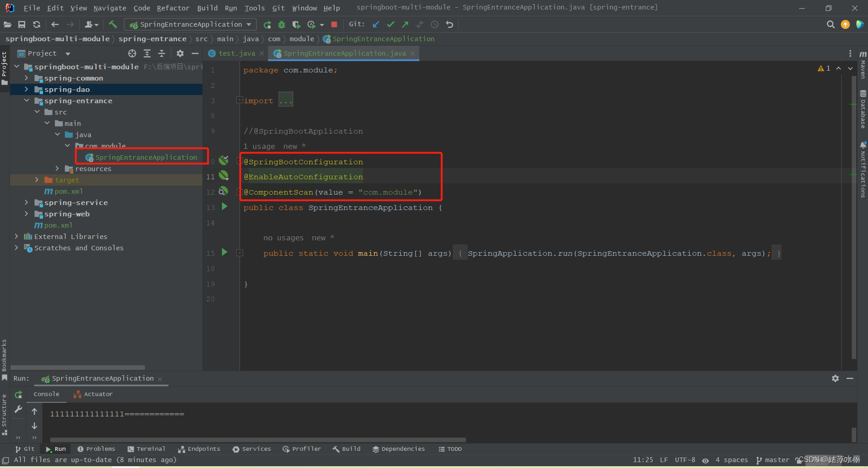Image resolution: width=868 pixels, height=468 pixels.
Task: Click scroll down arrow in console
Action: [34, 426]
